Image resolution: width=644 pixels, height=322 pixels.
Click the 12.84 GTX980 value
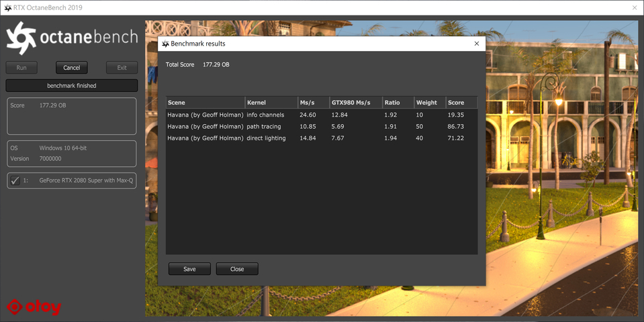(339, 115)
